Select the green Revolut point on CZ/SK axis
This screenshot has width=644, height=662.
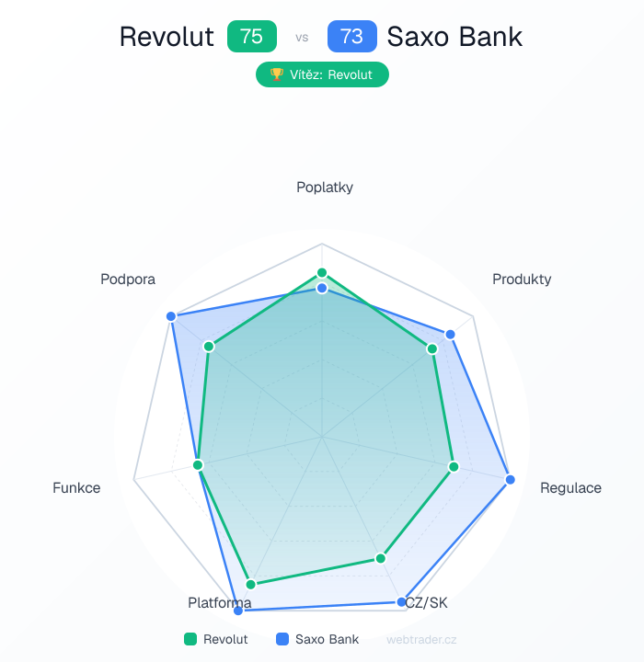(381, 558)
